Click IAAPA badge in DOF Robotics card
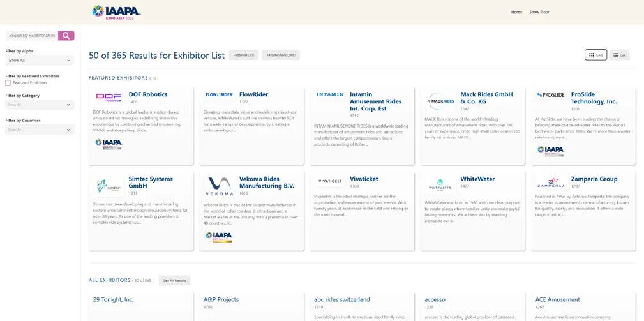The width and height of the screenshot is (644, 321). (x=109, y=144)
